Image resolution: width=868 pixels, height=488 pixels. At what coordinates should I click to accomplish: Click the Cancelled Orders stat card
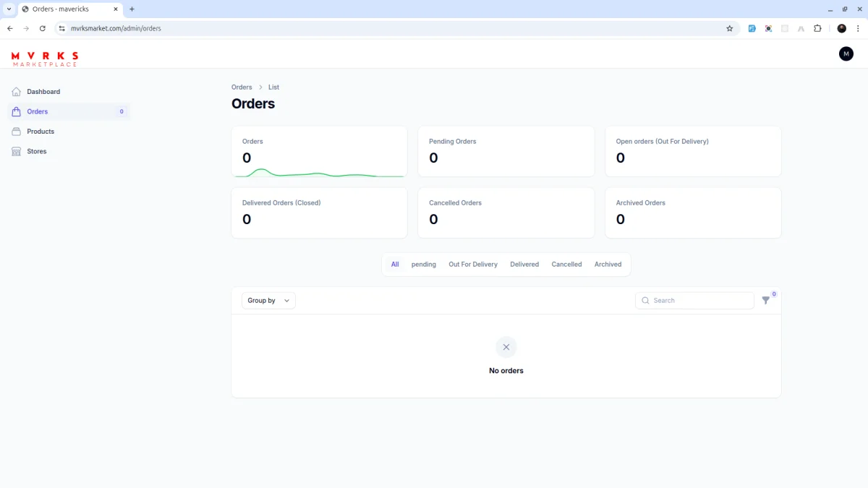(506, 213)
